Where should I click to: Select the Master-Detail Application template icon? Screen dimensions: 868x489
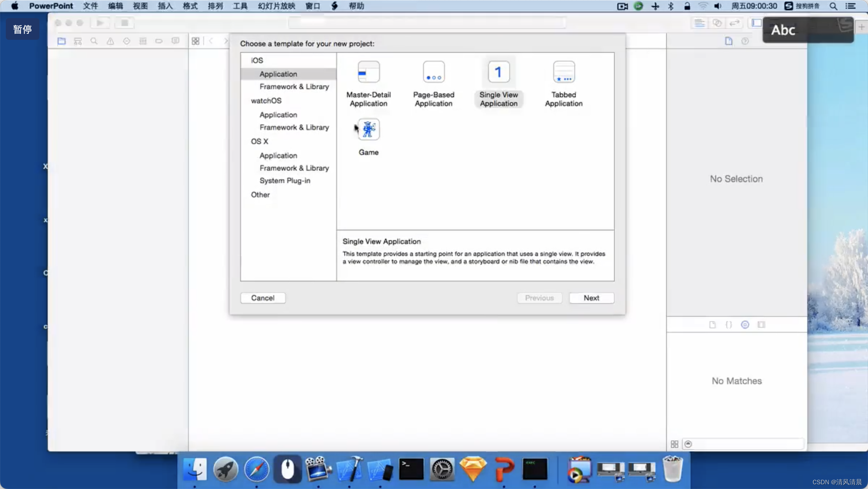[x=369, y=72]
